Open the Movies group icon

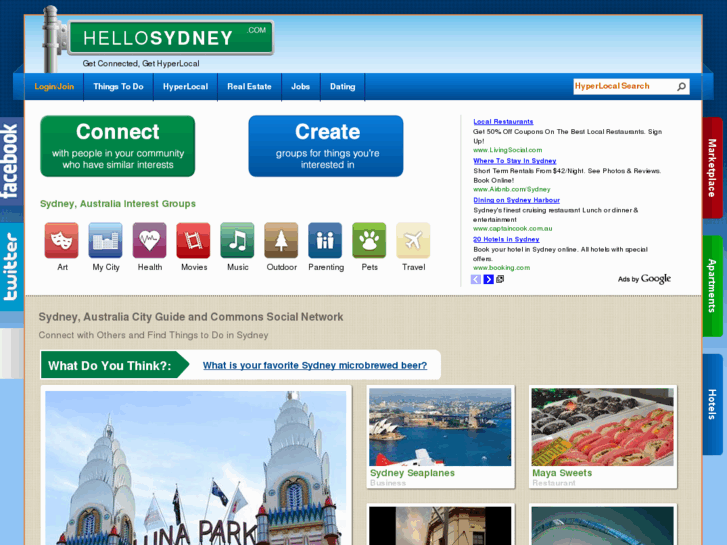pos(193,240)
